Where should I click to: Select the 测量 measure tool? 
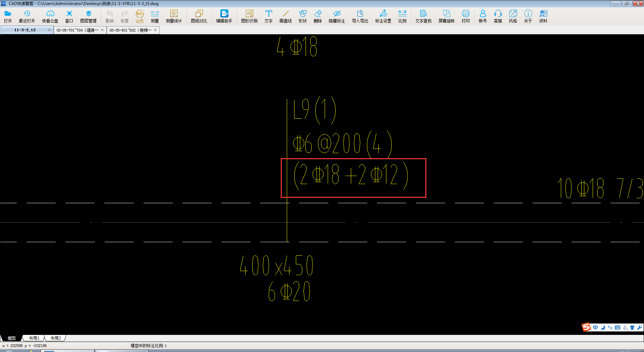click(155, 16)
